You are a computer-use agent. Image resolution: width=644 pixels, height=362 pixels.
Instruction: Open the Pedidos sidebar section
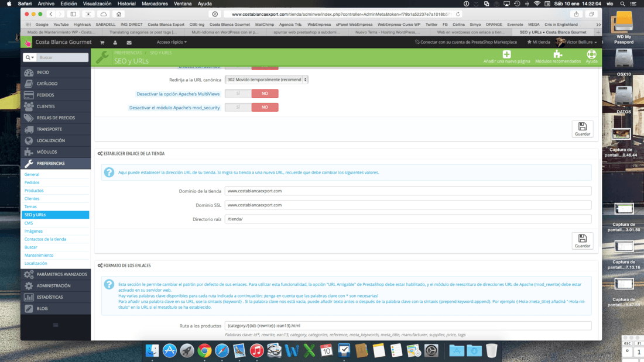click(x=56, y=95)
